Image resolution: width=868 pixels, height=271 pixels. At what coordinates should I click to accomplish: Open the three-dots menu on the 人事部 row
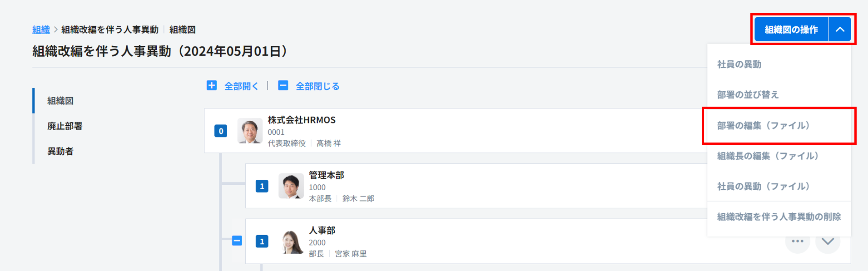point(797,241)
